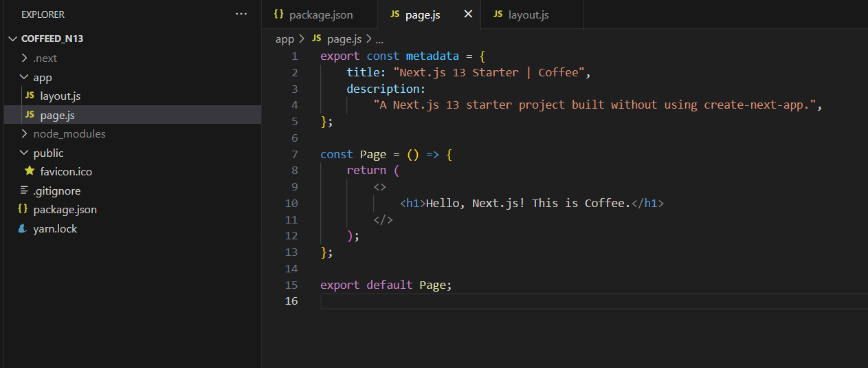868x368 pixels.
Task: Click the return keyword on line 8
Action: (366, 171)
